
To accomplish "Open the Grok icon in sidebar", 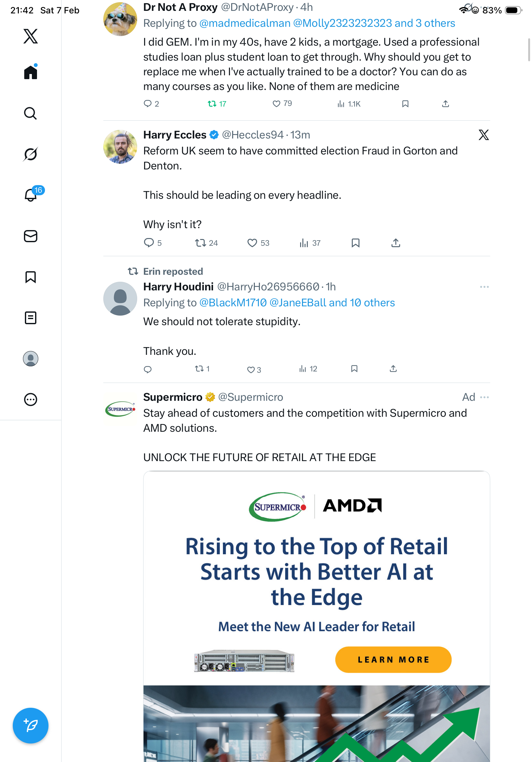I will click(x=31, y=154).
